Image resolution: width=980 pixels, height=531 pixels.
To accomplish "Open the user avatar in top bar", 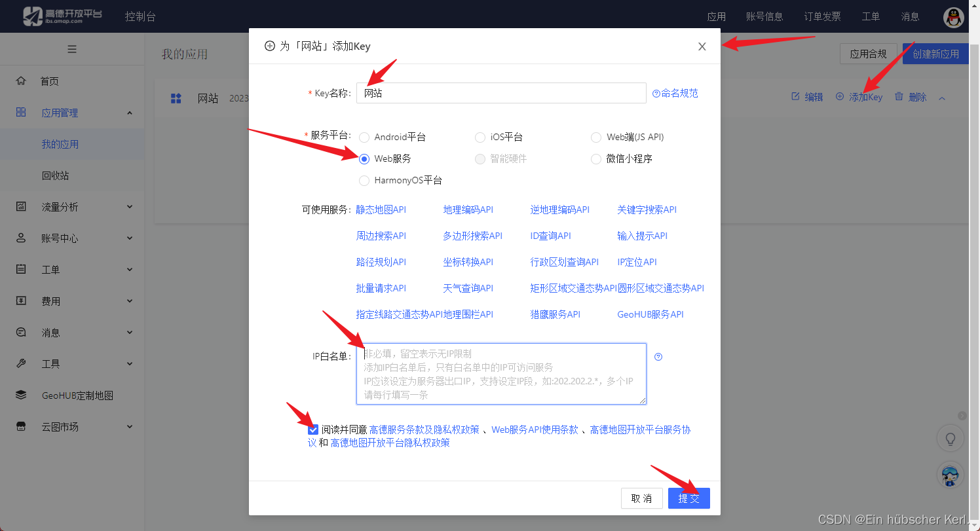I will click(x=953, y=17).
